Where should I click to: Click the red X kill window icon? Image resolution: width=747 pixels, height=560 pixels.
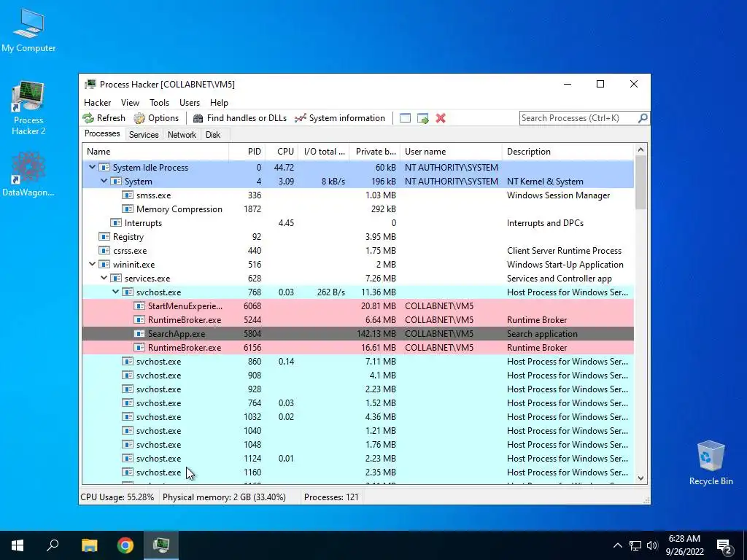pos(441,118)
